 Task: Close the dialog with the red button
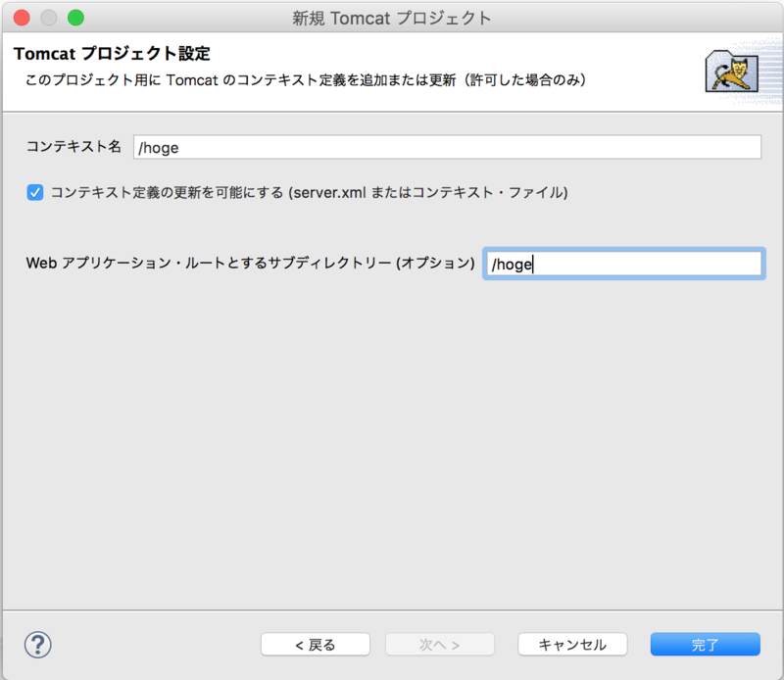click(x=22, y=18)
